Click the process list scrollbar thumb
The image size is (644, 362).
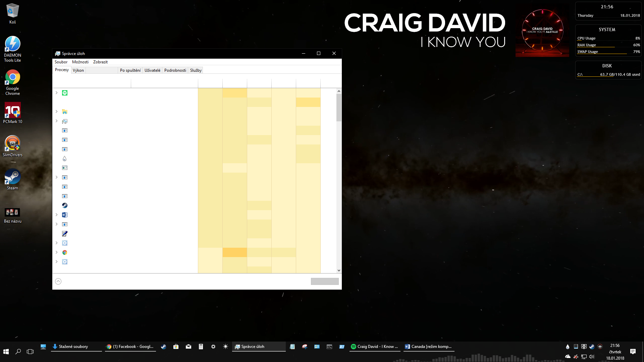tap(339, 108)
